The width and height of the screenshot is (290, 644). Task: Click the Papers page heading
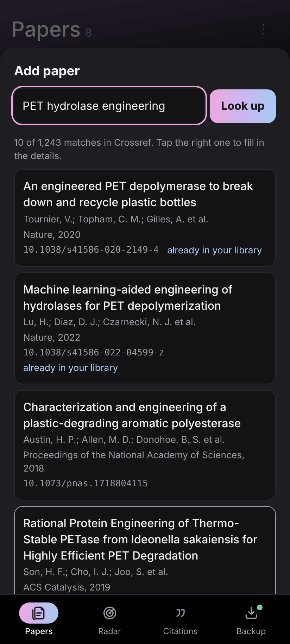[46, 30]
